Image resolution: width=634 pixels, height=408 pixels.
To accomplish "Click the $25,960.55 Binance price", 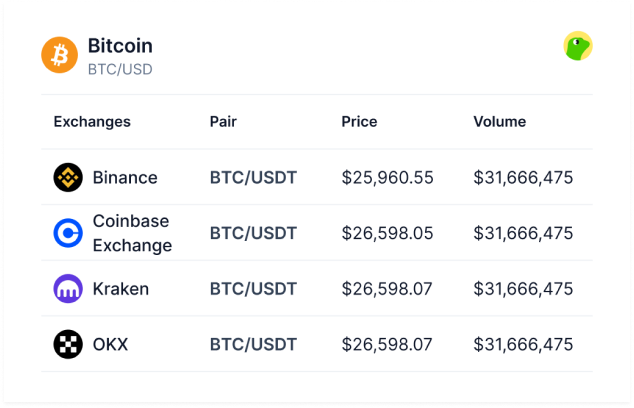I will [x=387, y=178].
